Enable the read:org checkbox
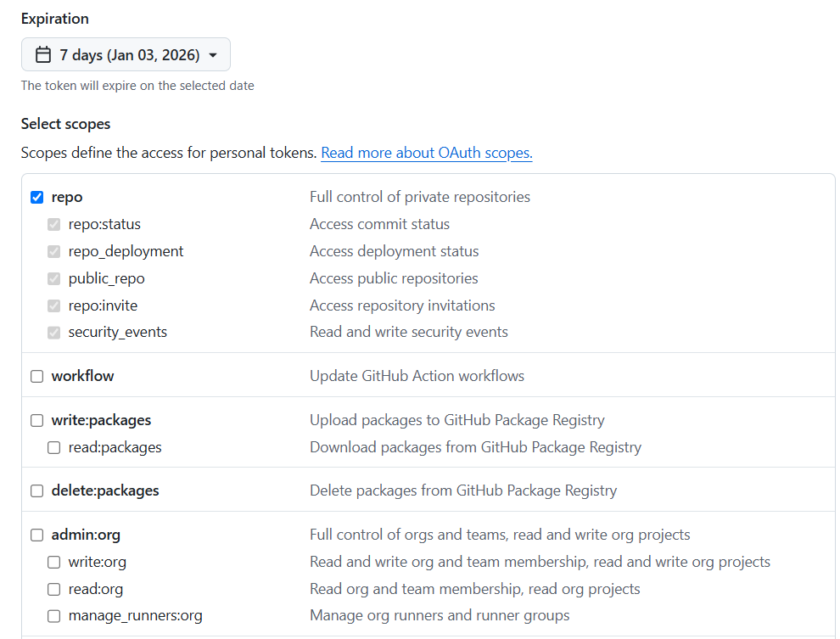840x639 pixels. (x=53, y=589)
